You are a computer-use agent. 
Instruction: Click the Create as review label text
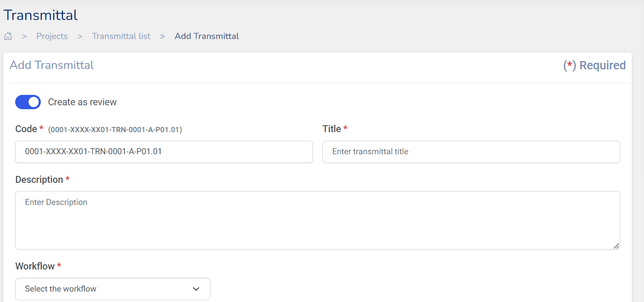tap(82, 102)
